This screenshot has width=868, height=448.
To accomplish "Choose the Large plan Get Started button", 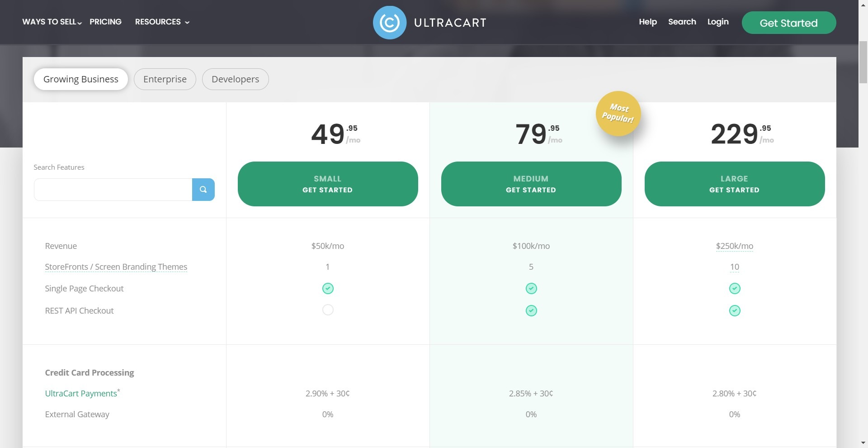I will [x=735, y=184].
